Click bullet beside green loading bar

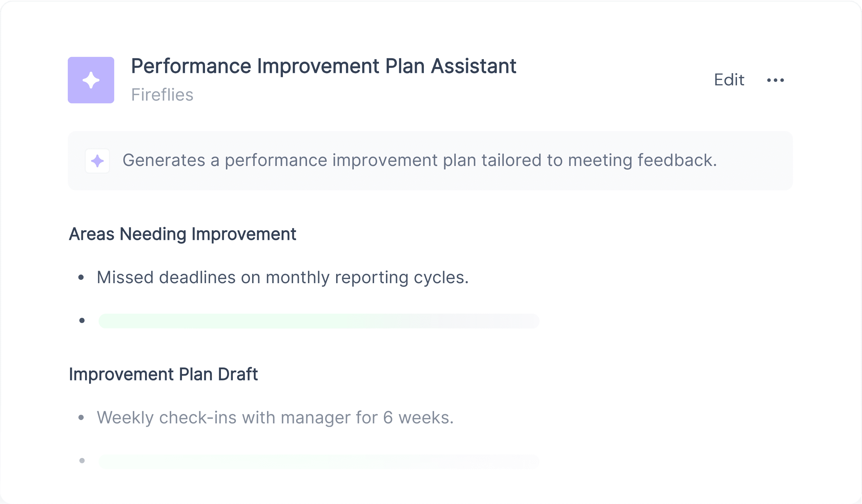pyautogui.click(x=82, y=321)
